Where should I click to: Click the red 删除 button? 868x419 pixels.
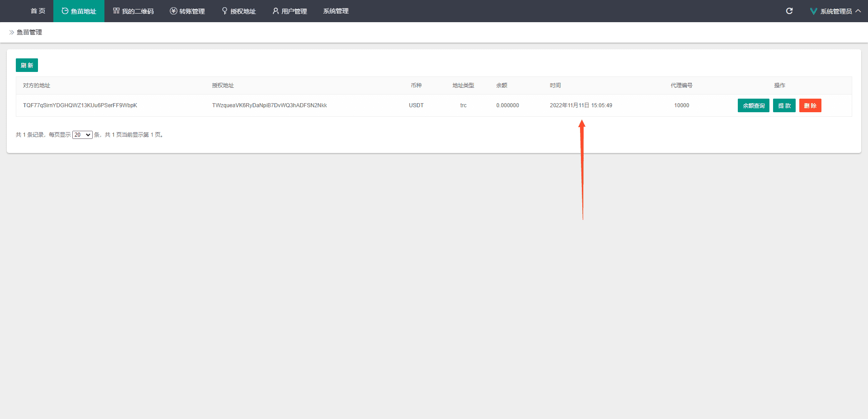[810, 105]
